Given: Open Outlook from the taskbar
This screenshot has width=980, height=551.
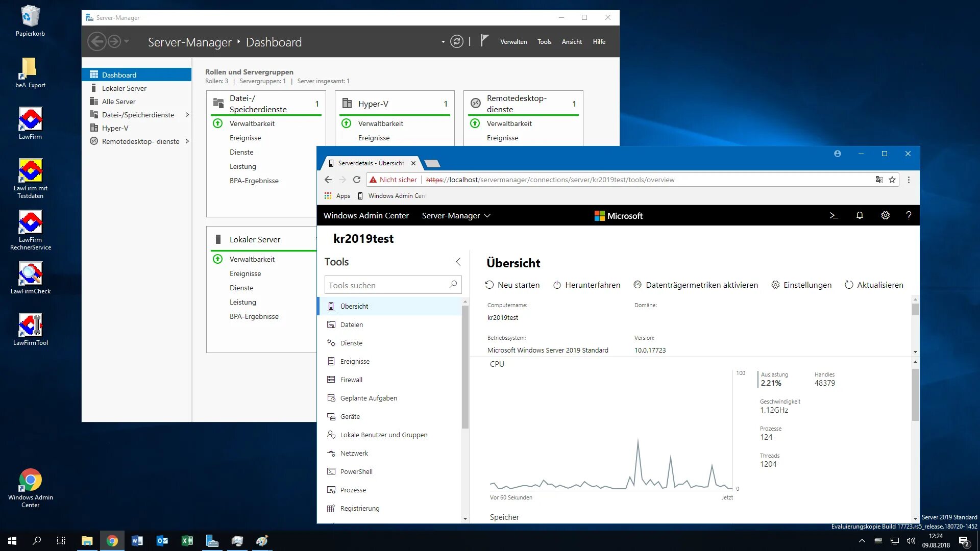Looking at the screenshot, I should coord(162,541).
